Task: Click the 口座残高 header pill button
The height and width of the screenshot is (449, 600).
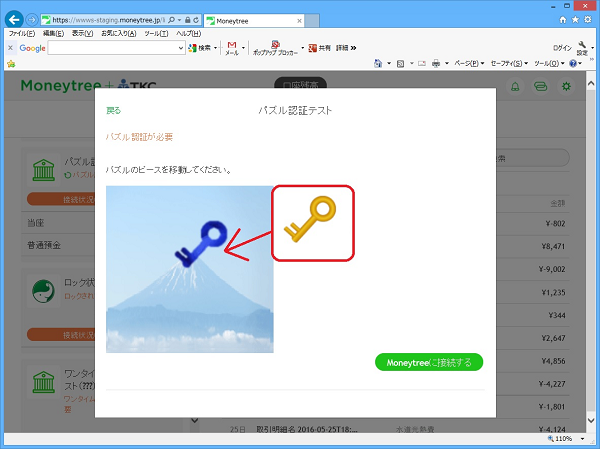Action: [x=300, y=84]
